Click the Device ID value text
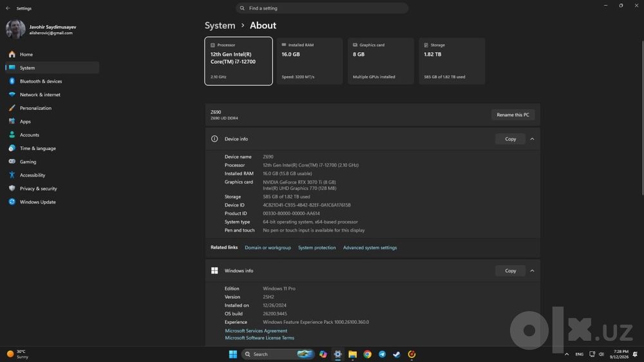Image resolution: width=644 pixels, height=362 pixels. click(307, 205)
